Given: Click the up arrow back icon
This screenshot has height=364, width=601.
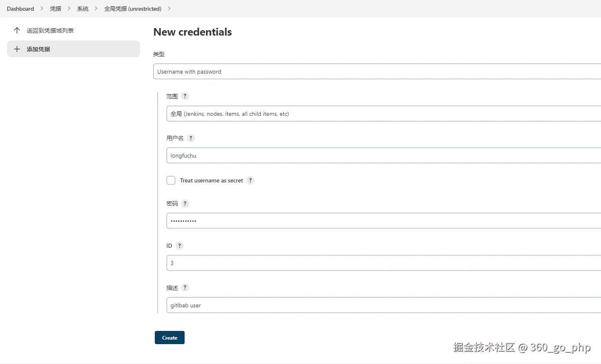Looking at the screenshot, I should click(x=17, y=31).
